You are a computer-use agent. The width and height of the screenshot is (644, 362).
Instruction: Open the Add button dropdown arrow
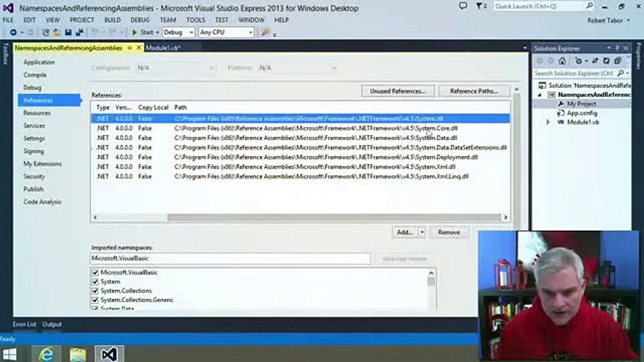pos(422,232)
